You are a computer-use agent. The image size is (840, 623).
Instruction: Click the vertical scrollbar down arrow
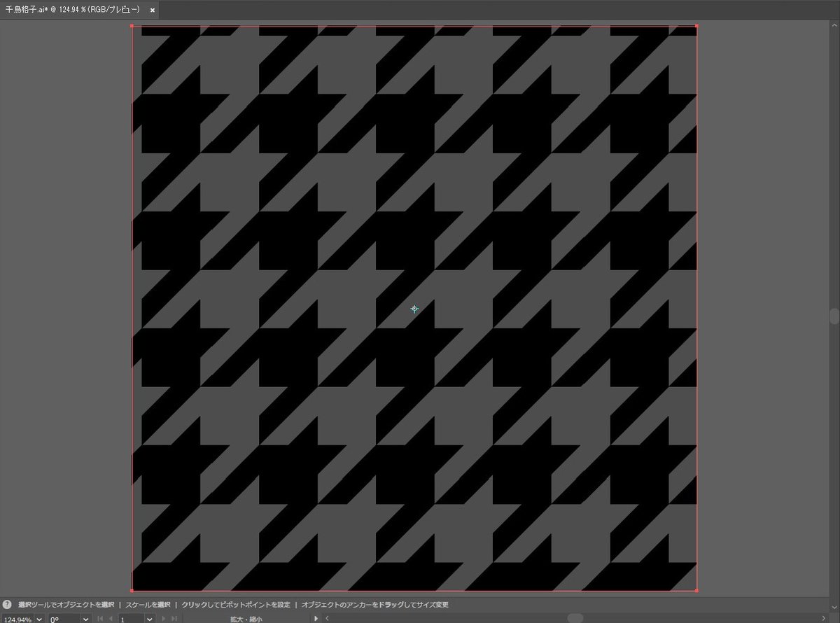click(834, 609)
